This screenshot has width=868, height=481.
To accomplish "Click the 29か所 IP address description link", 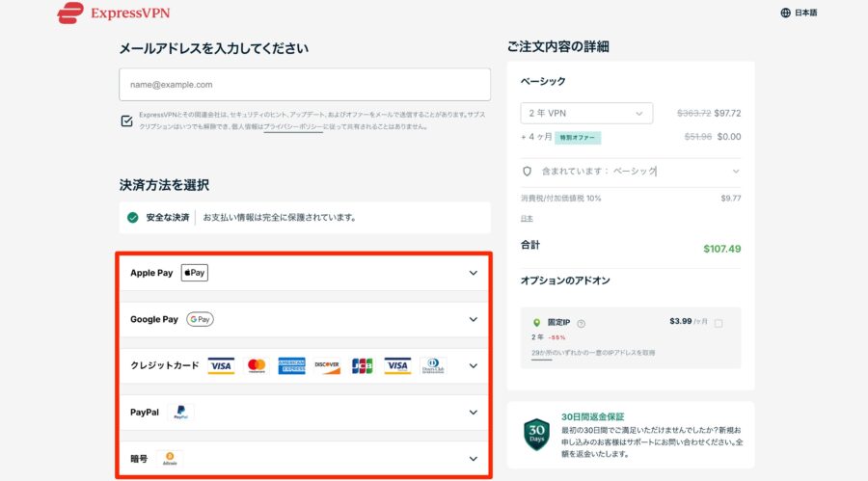I will pyautogui.click(x=593, y=353).
